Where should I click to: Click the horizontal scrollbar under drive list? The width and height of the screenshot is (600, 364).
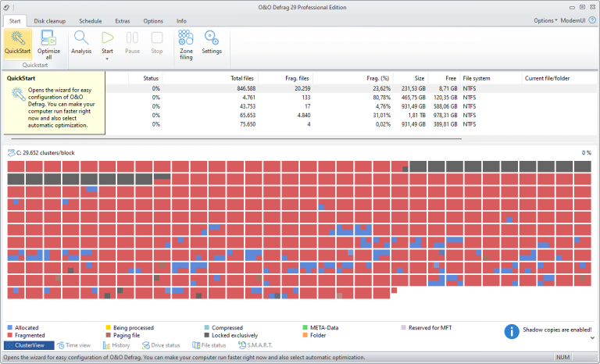pos(237,139)
